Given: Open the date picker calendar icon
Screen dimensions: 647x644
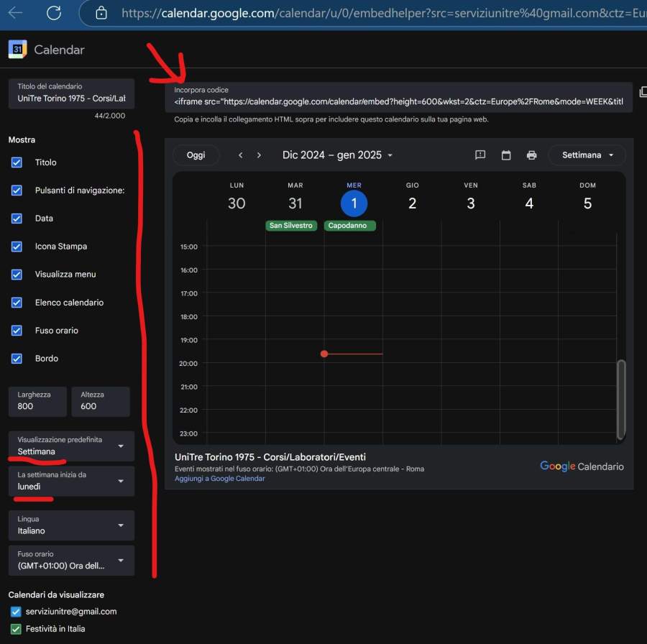Looking at the screenshot, I should tap(506, 155).
